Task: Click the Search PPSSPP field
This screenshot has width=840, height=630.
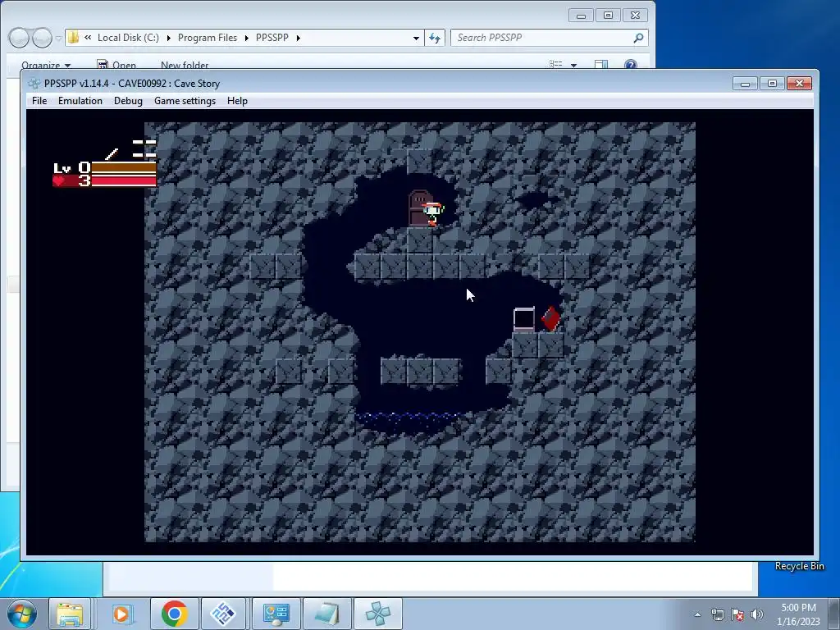Action: click(x=549, y=38)
